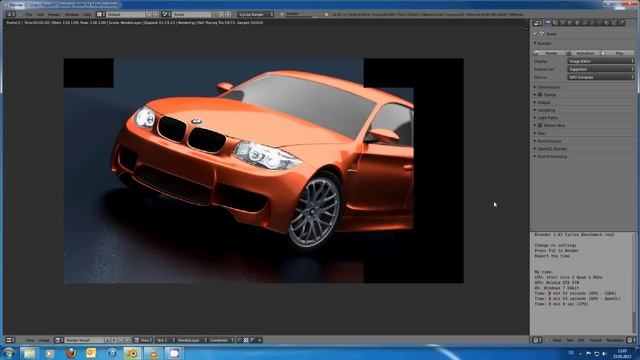Open the Device dropdown showing GPU Compute
The image size is (640, 360).
(600, 77)
